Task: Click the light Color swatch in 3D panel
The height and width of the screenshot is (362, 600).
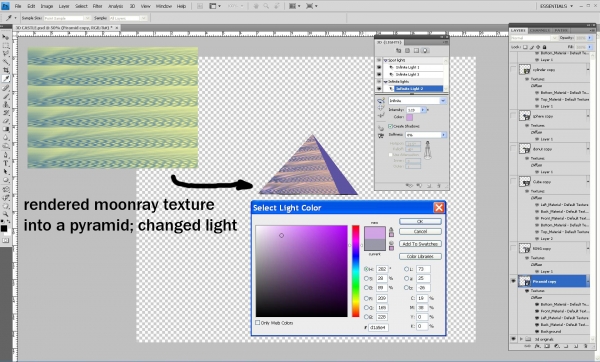Action: 409,117
